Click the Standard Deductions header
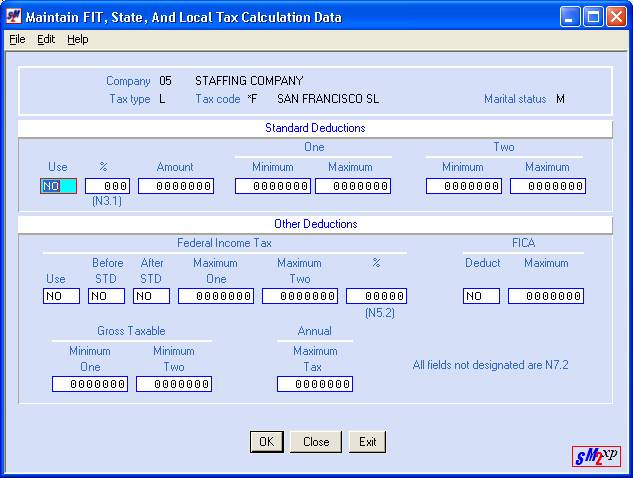 tap(315, 128)
